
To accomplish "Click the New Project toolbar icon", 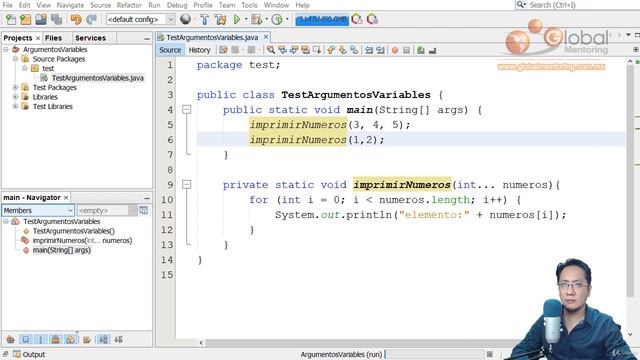I will [26, 19].
